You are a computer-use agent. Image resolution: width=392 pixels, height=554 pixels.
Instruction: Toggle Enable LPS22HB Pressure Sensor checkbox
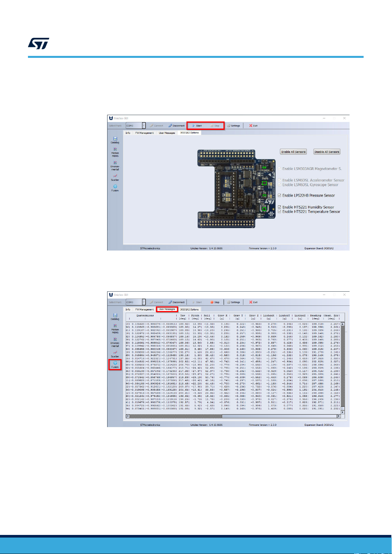[280, 195]
